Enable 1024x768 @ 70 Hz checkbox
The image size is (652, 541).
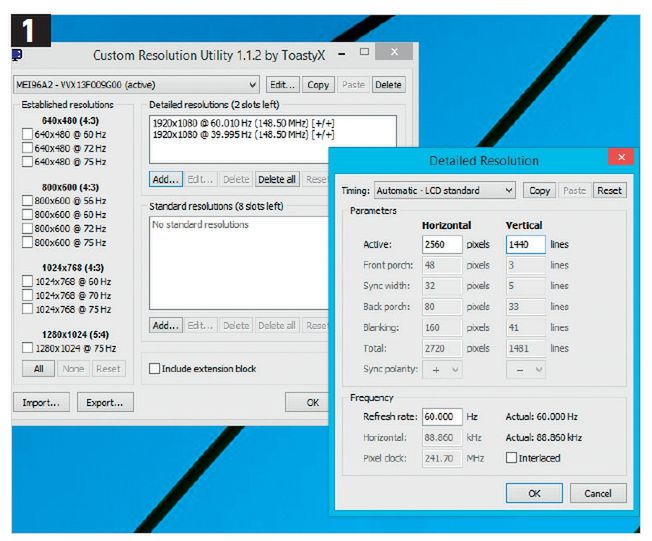click(27, 295)
